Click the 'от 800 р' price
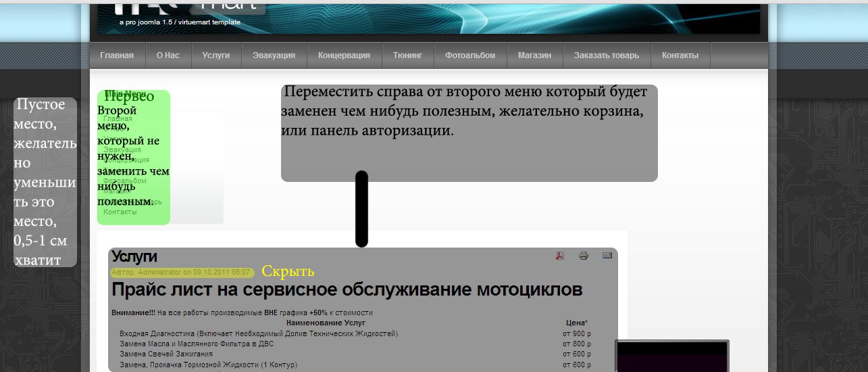Viewport: 868px width, 372px height. tap(577, 344)
